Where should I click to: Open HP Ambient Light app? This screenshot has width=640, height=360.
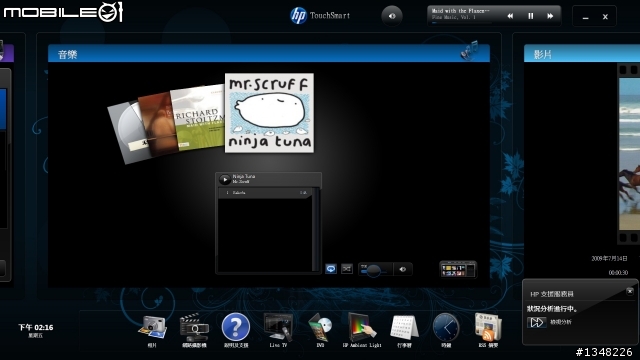coord(362,327)
